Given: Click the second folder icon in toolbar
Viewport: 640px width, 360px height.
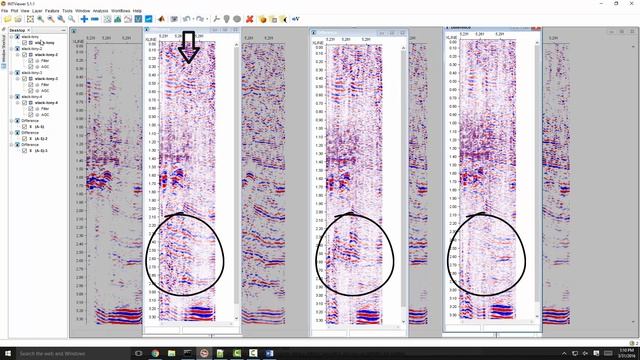Looking at the screenshot, I should pyautogui.click(x=18, y=19).
